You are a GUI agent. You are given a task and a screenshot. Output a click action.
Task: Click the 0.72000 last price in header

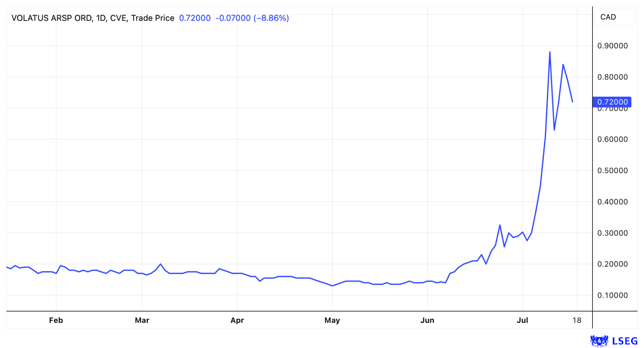(x=195, y=18)
